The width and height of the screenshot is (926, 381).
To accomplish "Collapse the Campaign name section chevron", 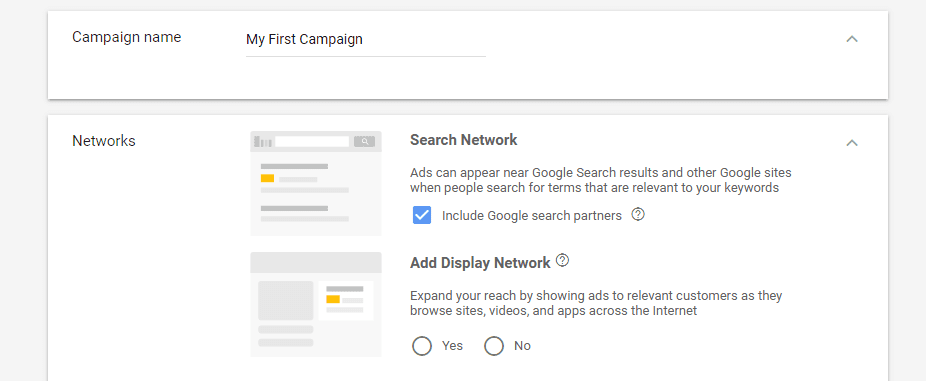I will tap(852, 39).
